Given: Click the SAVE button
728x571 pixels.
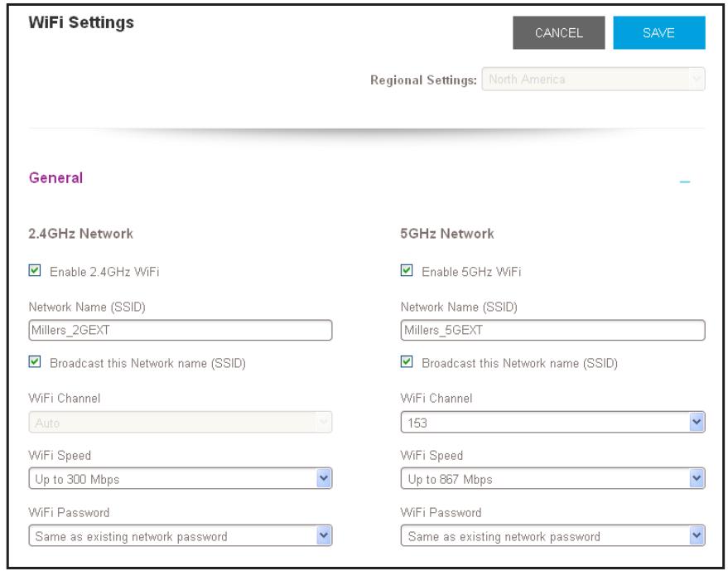Looking at the screenshot, I should coord(658,32).
